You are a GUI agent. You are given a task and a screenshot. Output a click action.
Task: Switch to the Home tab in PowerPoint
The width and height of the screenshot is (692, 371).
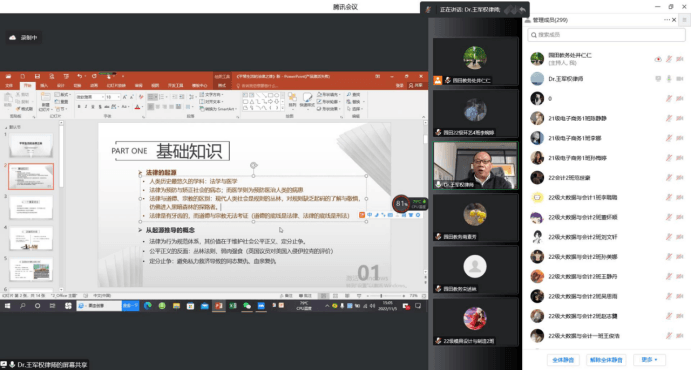click(27, 86)
